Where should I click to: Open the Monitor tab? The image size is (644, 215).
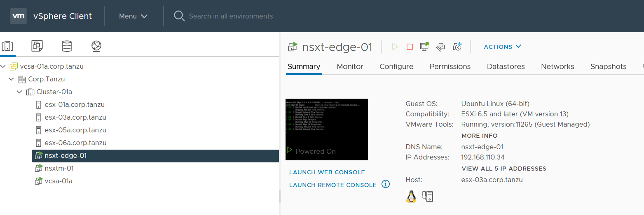pos(350,67)
